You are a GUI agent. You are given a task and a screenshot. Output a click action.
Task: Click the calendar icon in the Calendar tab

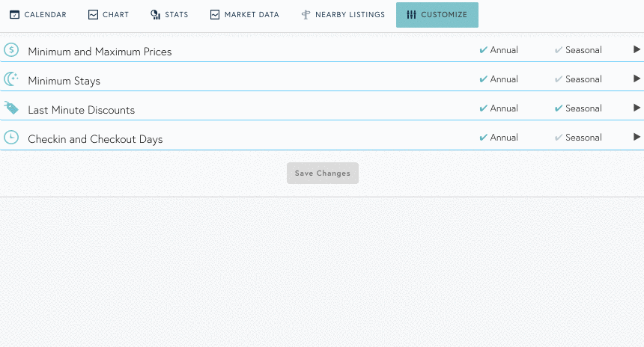pyautogui.click(x=14, y=15)
